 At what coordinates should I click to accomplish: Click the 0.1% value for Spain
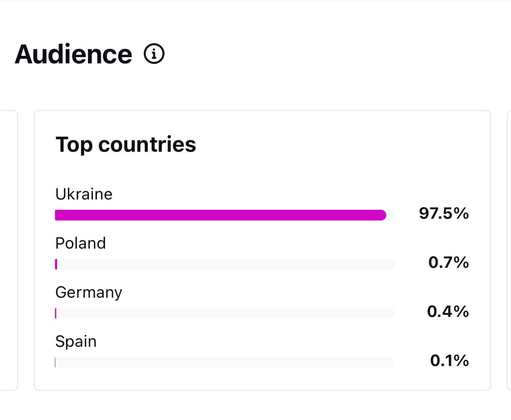(x=449, y=361)
